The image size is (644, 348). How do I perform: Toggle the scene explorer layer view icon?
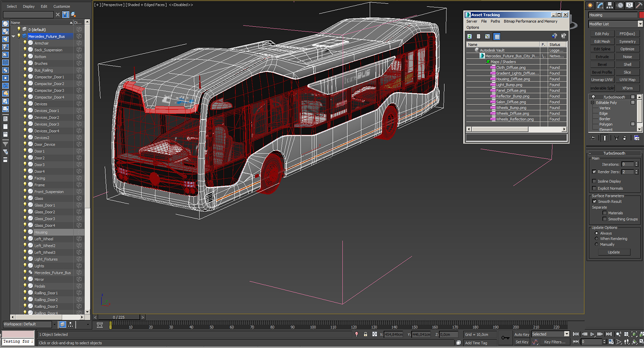coord(63,324)
